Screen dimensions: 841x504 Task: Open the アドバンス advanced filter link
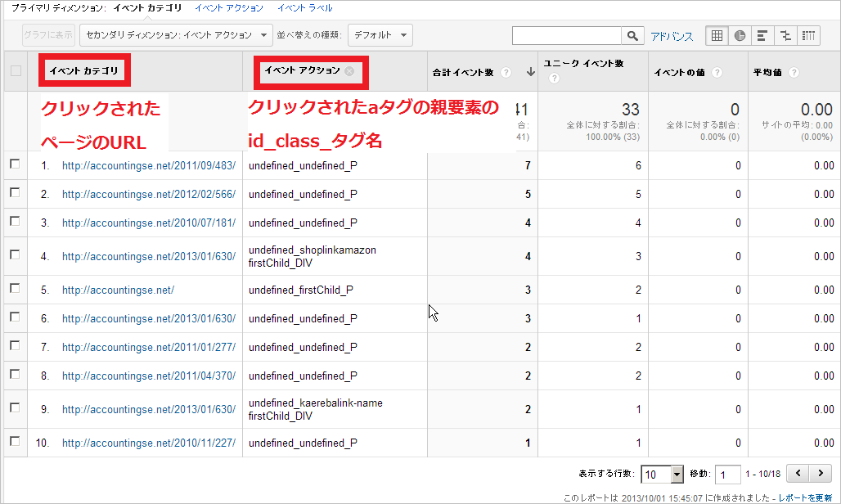[x=672, y=37]
